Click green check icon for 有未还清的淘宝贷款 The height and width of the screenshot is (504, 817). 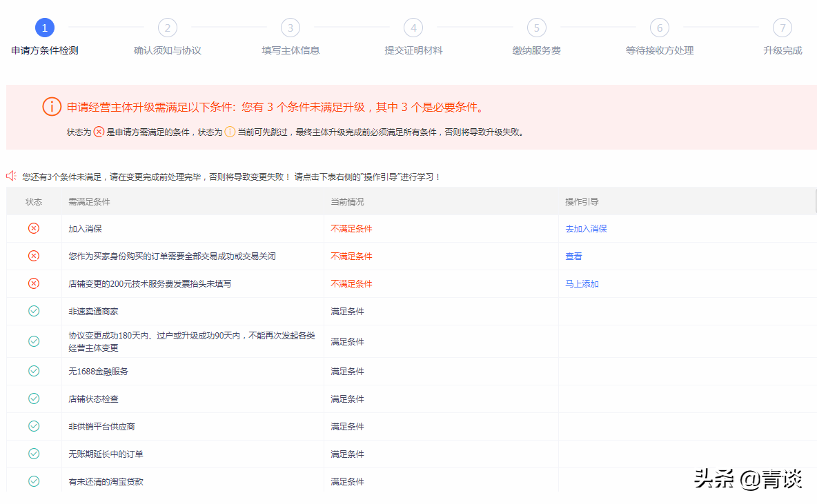click(x=34, y=482)
